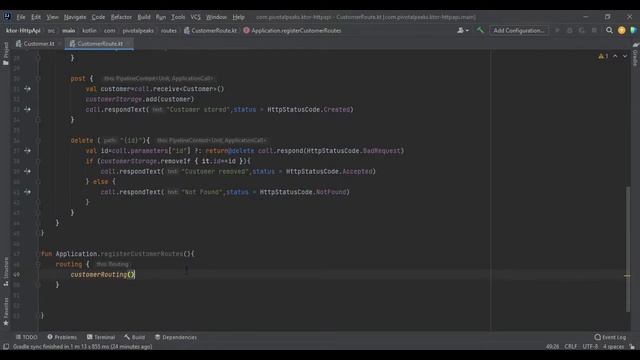
Task: Click suspend call gutter icon beside call.receive line
Action: pos(27,89)
